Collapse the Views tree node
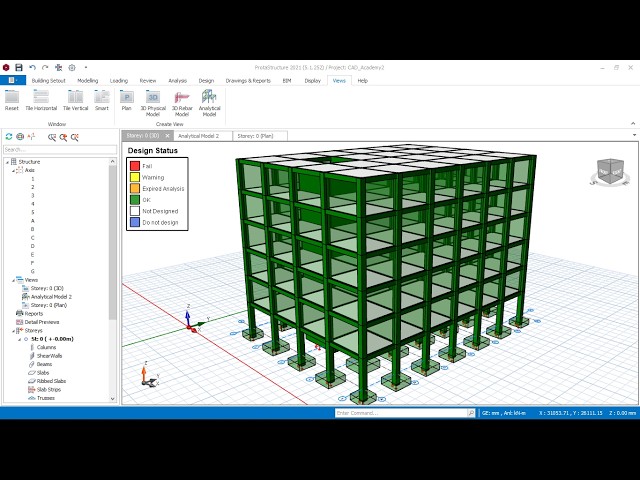Screen dimensions: 640x480 coord(13,280)
